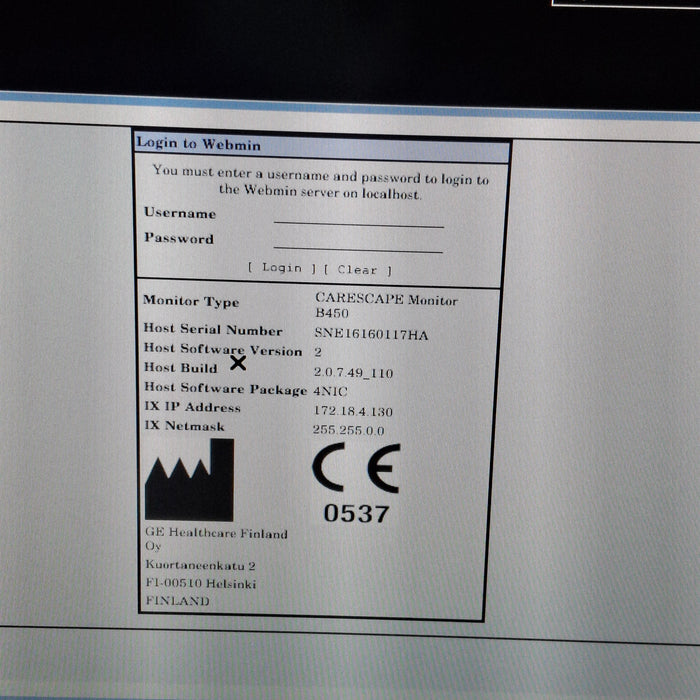Click the host build value 2.0.7.49_110

[x=354, y=372]
